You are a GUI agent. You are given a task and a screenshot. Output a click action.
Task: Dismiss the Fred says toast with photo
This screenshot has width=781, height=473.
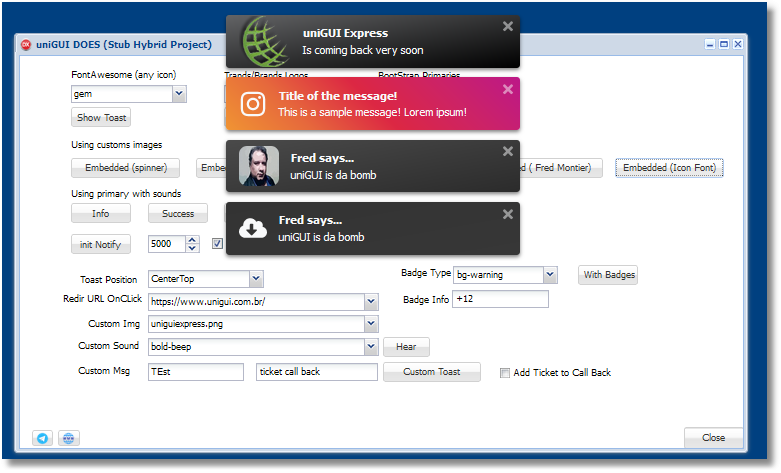tap(508, 151)
